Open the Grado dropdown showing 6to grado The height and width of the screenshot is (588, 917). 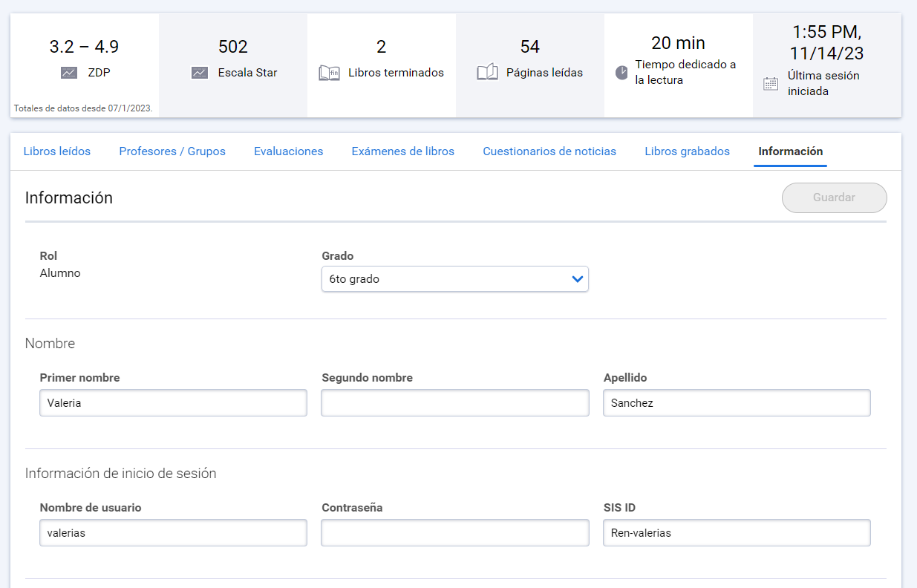tap(455, 279)
